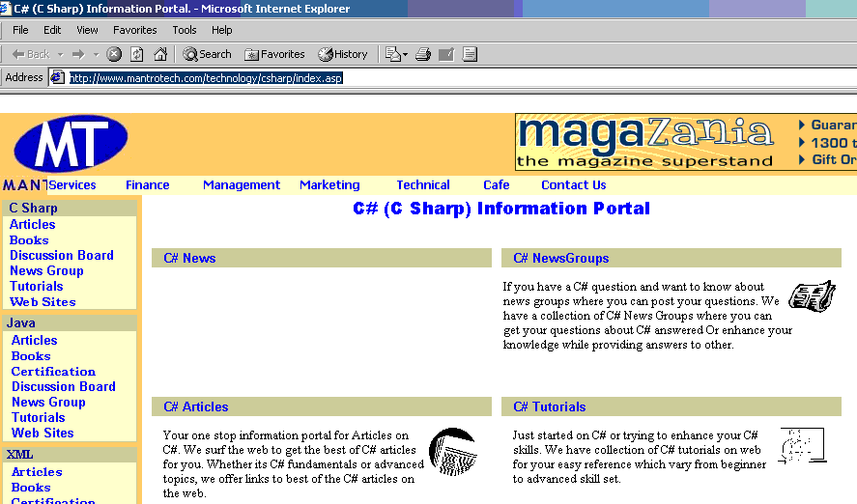The image size is (857, 504).
Task: Click the newspaper icon beside C# NewsGroups
Action: [x=811, y=295]
